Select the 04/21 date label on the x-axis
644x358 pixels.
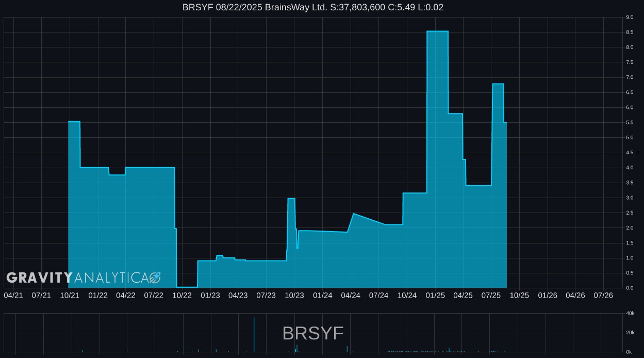point(13,295)
